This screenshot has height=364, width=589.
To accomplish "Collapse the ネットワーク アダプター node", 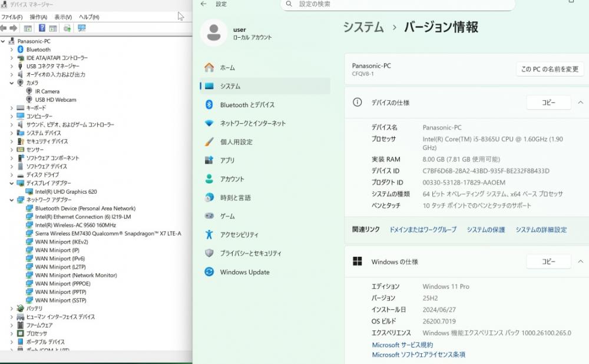I will (x=12, y=200).
